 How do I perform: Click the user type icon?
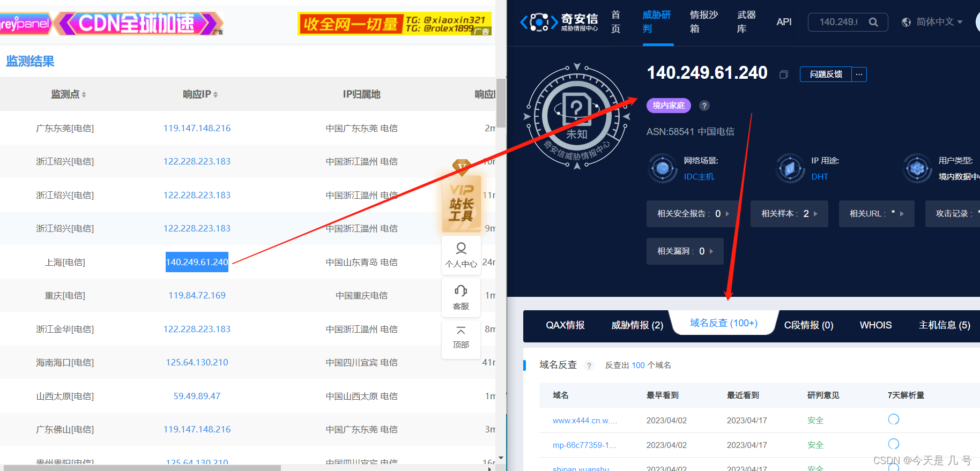click(917, 168)
